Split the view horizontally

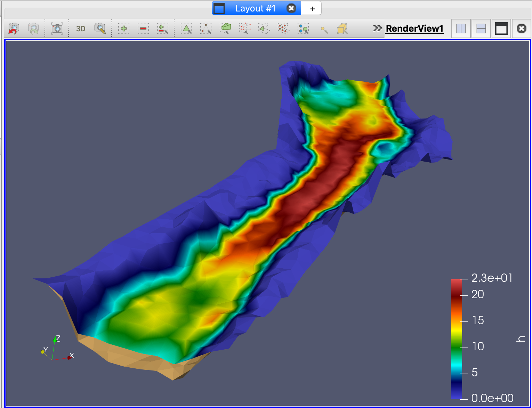pyautogui.click(x=461, y=28)
